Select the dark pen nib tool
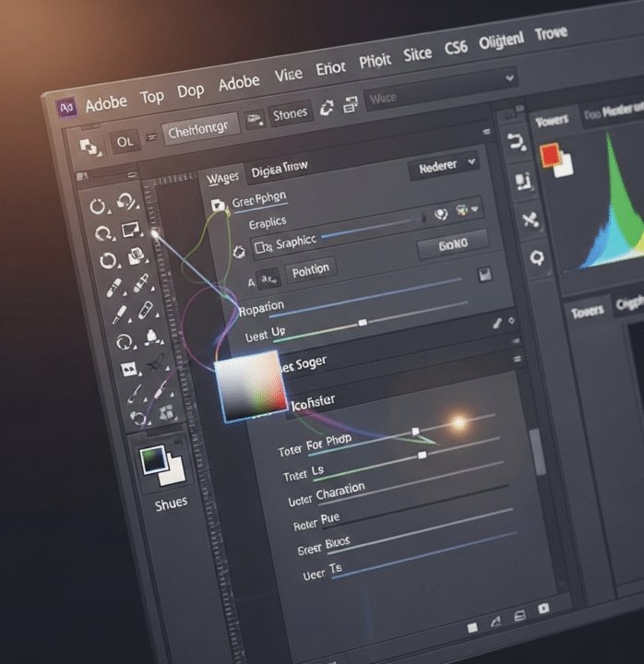The image size is (644, 664). (x=156, y=363)
